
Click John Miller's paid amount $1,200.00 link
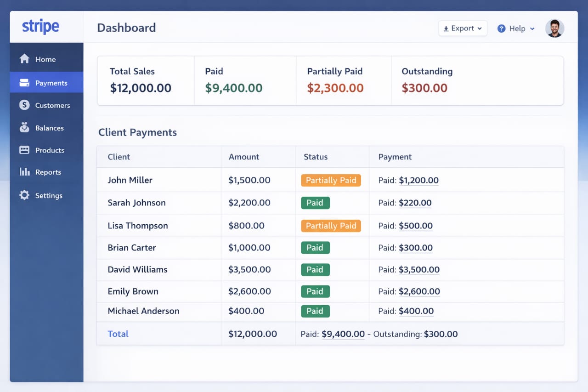(418, 180)
